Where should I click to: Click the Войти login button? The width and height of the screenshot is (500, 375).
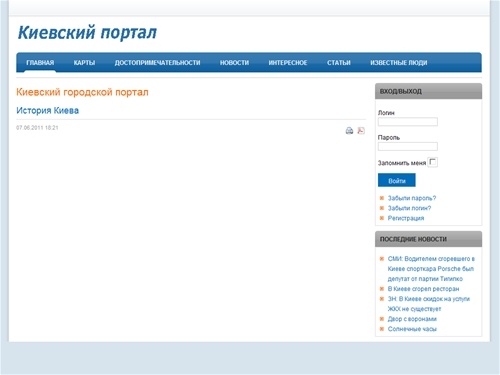tap(397, 180)
